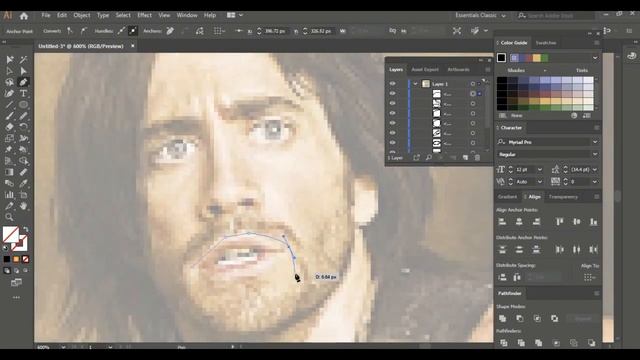Enable Draw Inside drawing mode
Viewport: 640px width, 360px height.
[x=25, y=271]
